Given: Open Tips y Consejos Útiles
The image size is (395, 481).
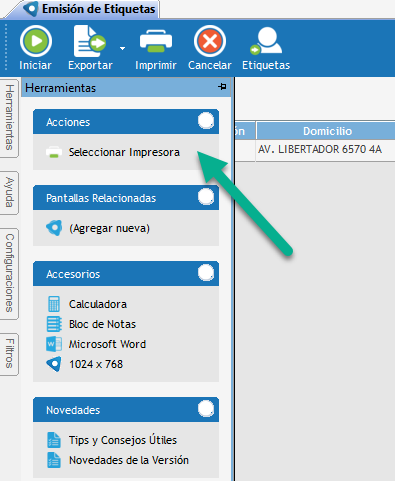Looking at the screenshot, I should coord(123,440).
